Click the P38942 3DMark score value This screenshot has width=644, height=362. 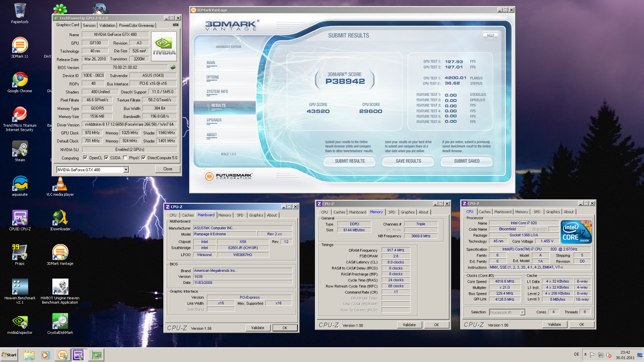pyautogui.click(x=345, y=81)
